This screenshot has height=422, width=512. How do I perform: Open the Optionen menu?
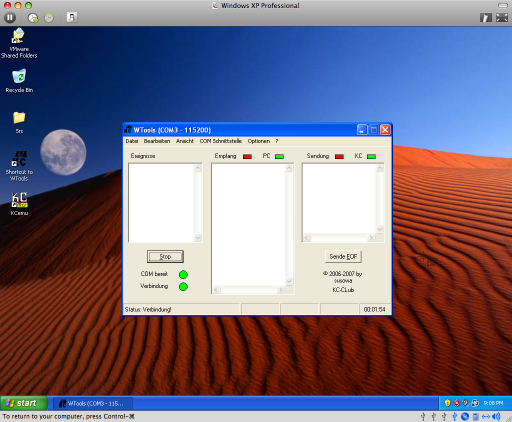[x=259, y=141]
